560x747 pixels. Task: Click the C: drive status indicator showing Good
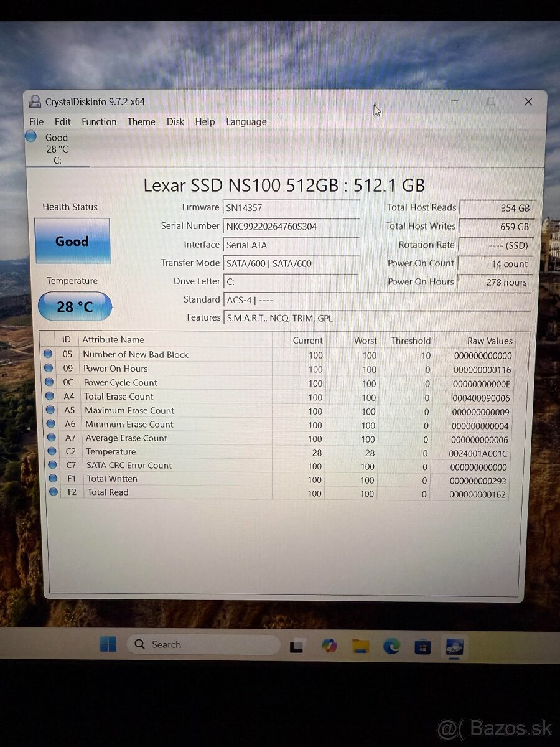[x=58, y=148]
